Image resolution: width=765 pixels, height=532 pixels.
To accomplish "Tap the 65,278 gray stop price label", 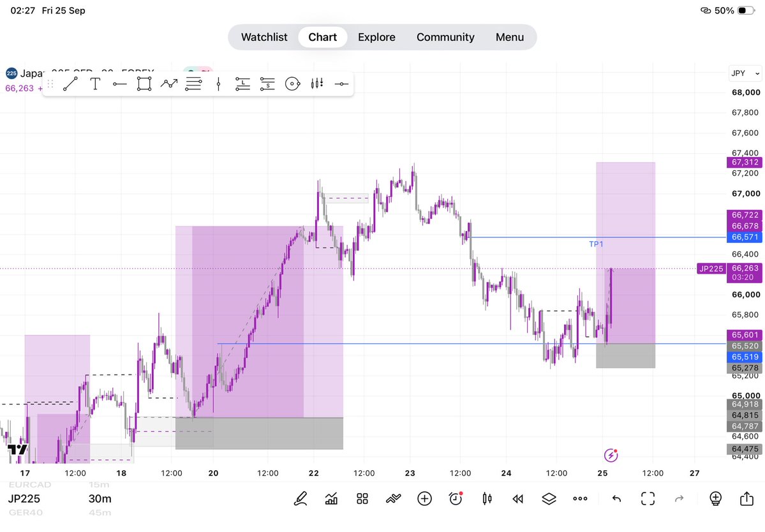I will click(745, 368).
